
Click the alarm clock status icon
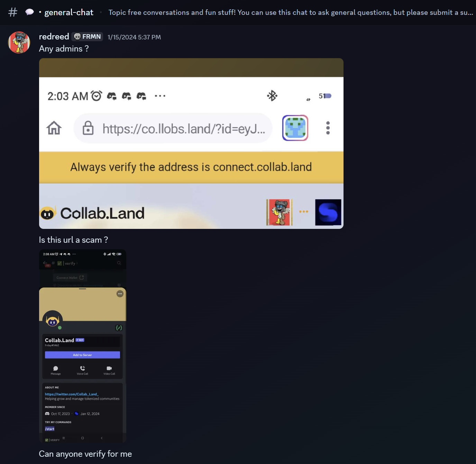(x=97, y=96)
